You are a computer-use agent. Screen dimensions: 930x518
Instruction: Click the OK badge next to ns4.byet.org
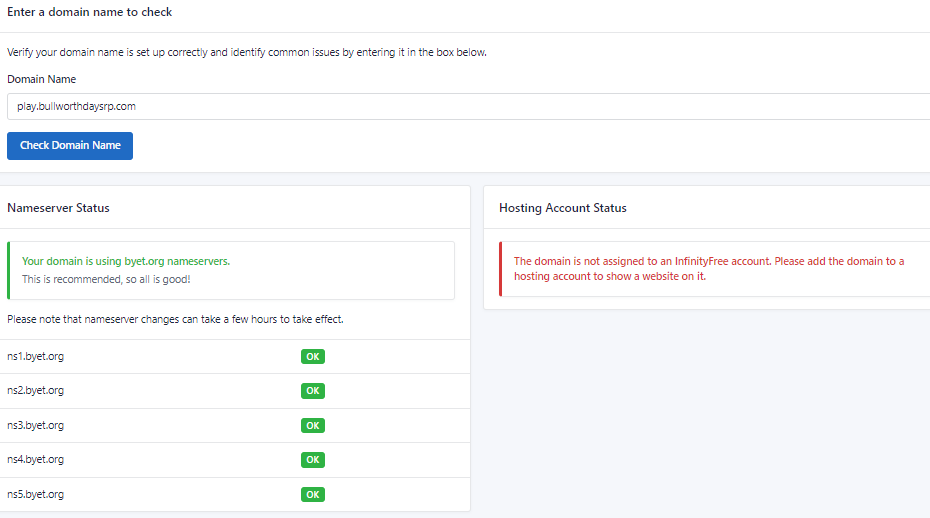pyautogui.click(x=313, y=460)
